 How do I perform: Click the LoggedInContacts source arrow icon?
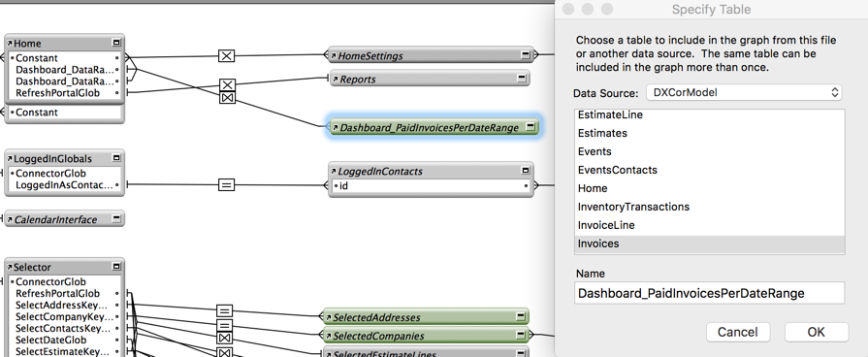click(x=334, y=172)
